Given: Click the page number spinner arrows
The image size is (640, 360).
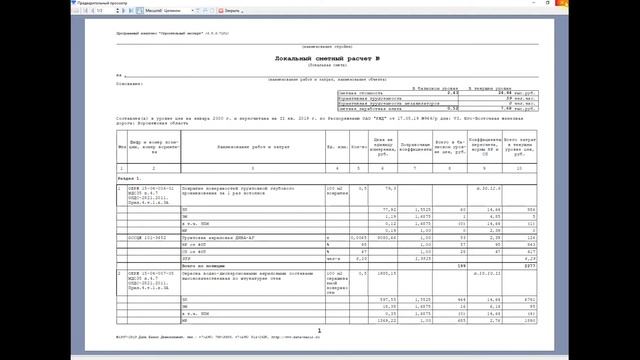Looking at the screenshot, I should point(118,11).
